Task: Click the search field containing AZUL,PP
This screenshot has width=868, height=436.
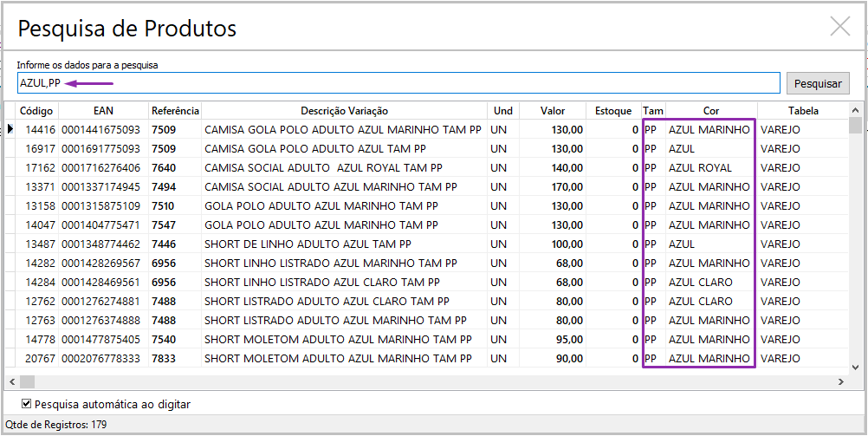Action: (398, 83)
